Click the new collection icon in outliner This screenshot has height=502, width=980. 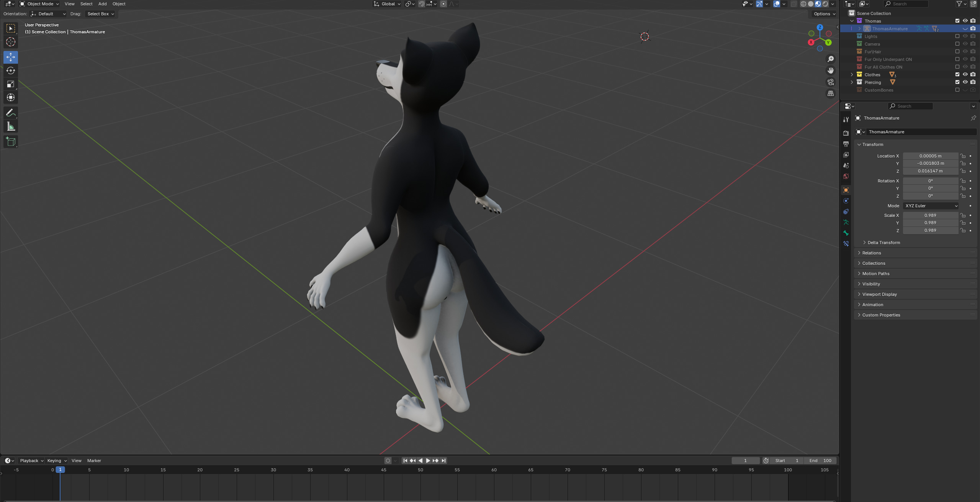(973, 4)
